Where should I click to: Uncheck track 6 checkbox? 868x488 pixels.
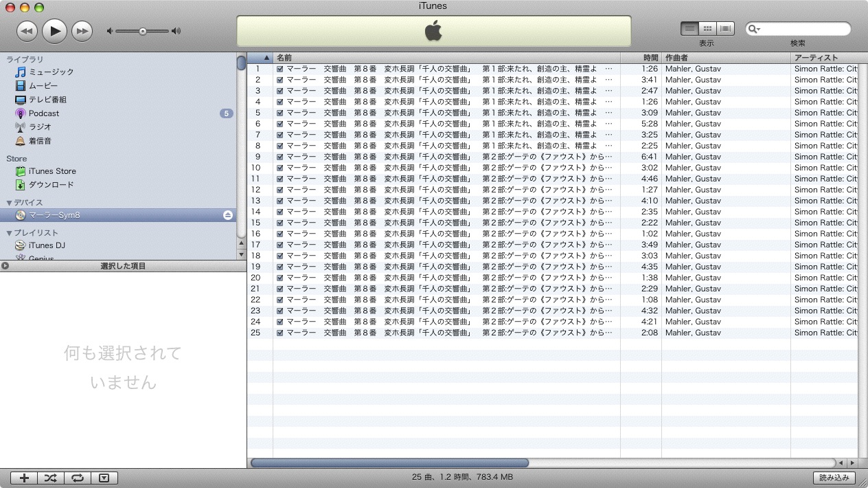280,124
